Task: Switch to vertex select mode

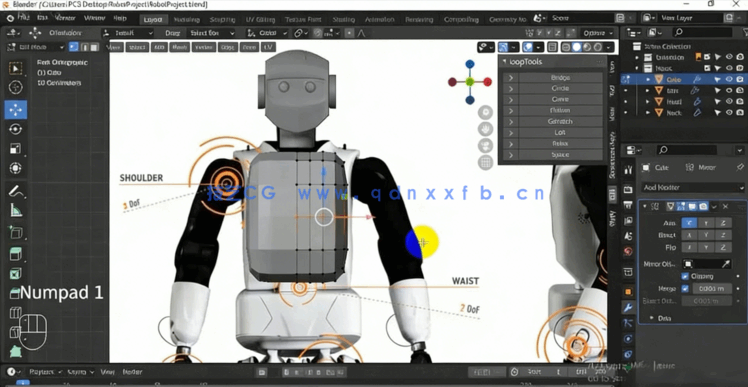Action: click(x=74, y=47)
